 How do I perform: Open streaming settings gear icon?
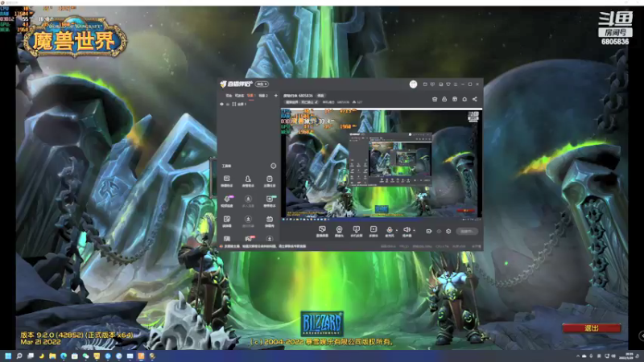click(x=448, y=232)
